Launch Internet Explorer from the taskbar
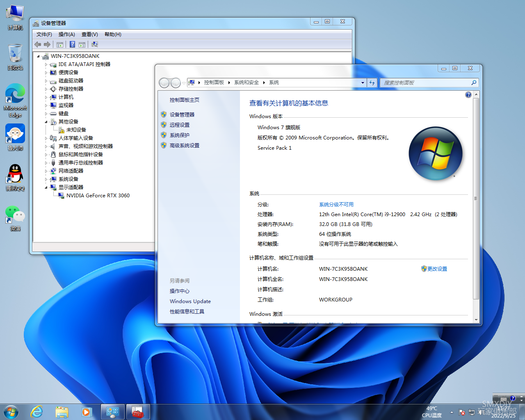 pos(37,412)
